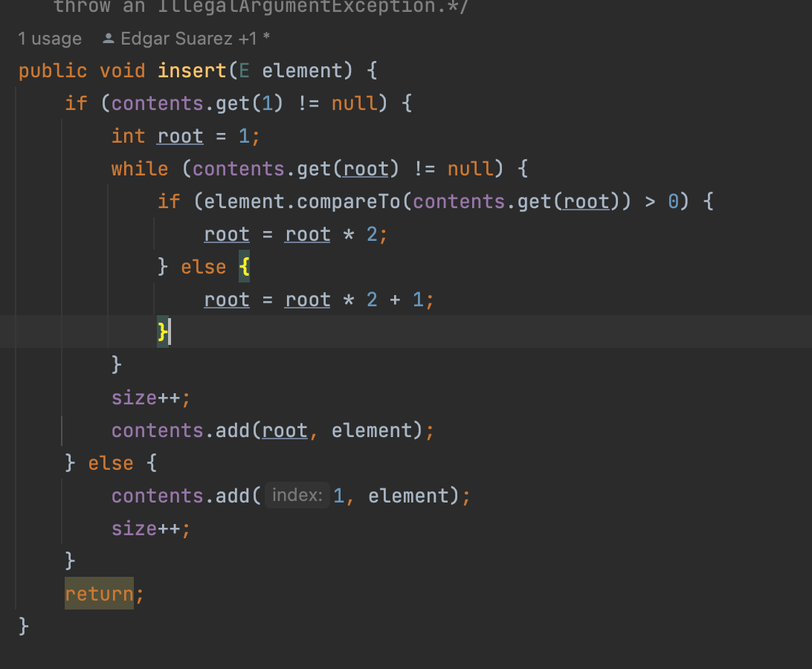Image resolution: width=812 pixels, height=669 pixels.
Task: Click the "int" keyword in root declaration
Action: point(128,136)
